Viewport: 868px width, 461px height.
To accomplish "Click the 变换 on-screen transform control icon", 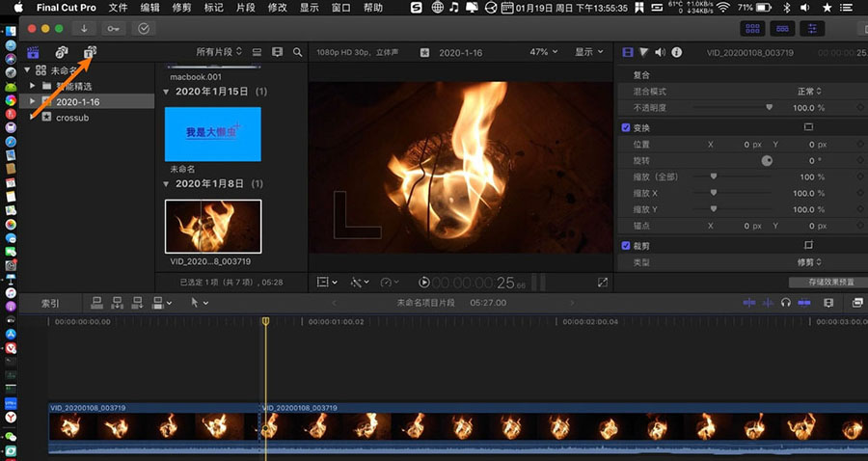I will tap(808, 127).
